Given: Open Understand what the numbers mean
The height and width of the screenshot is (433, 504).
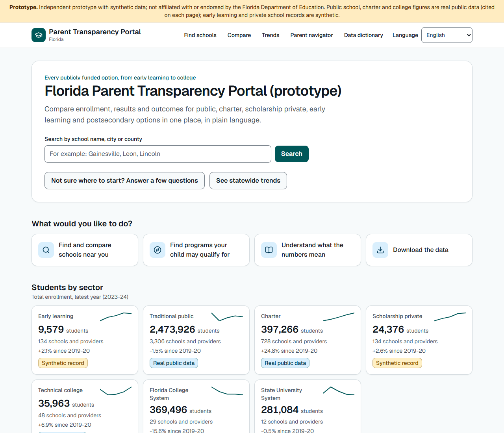Looking at the screenshot, I should click(308, 250).
